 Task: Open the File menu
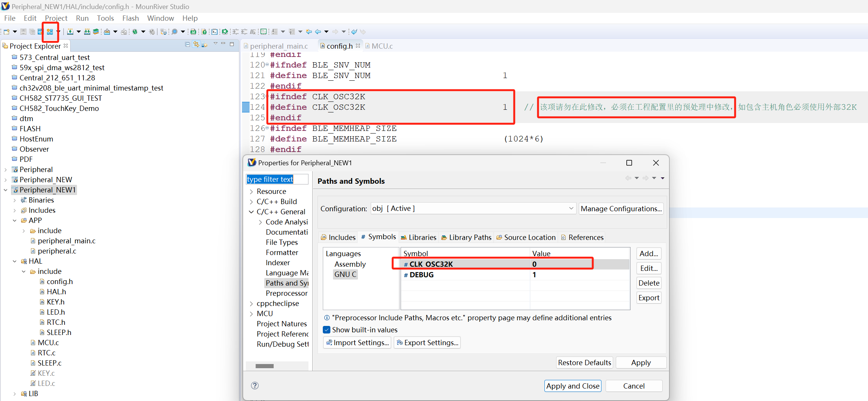(x=10, y=18)
